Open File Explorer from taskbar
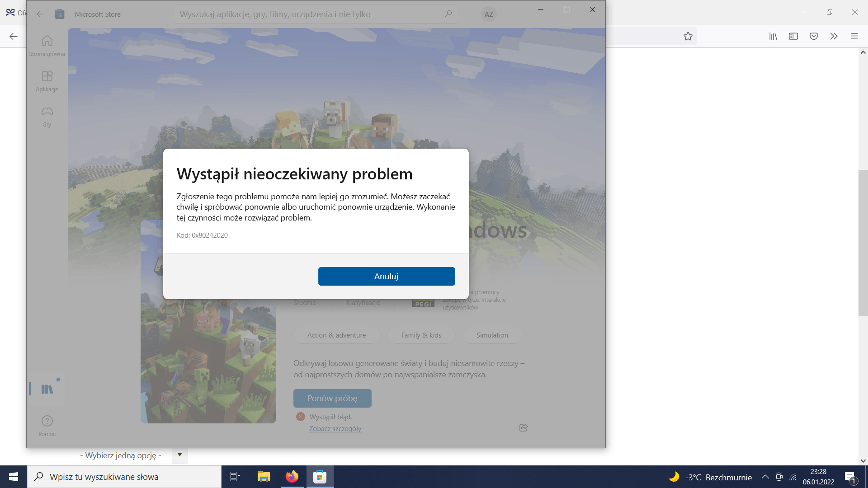 (x=264, y=477)
